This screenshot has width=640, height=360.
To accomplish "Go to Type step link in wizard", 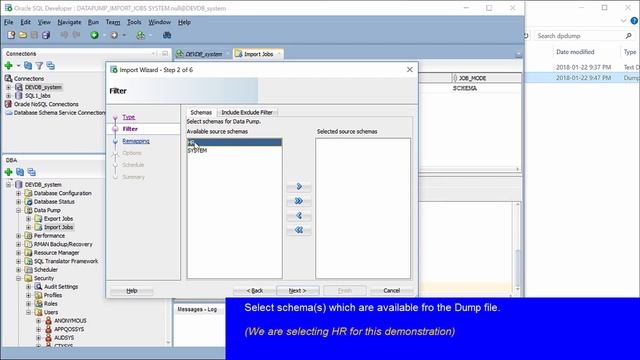I will click(x=129, y=117).
